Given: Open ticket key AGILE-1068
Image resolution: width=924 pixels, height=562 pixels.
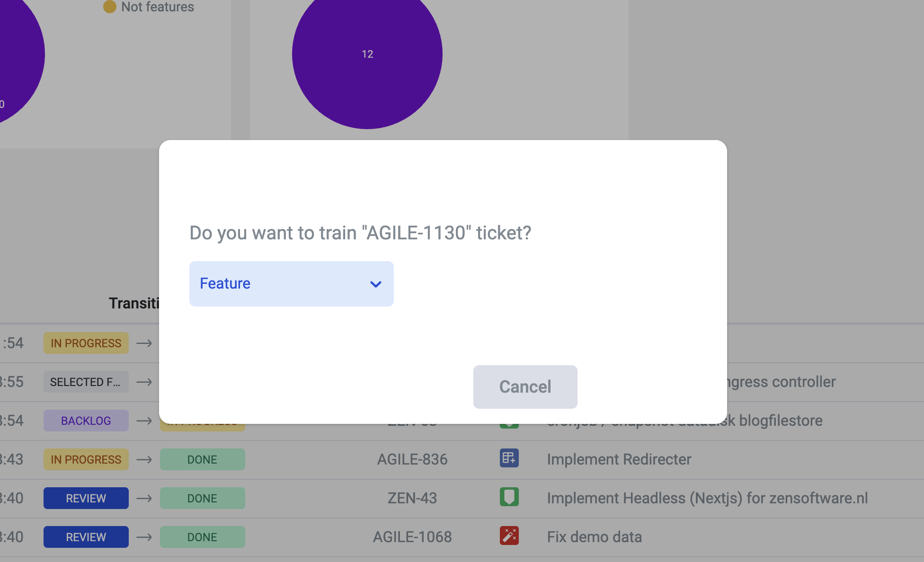Looking at the screenshot, I should click(x=412, y=537).
